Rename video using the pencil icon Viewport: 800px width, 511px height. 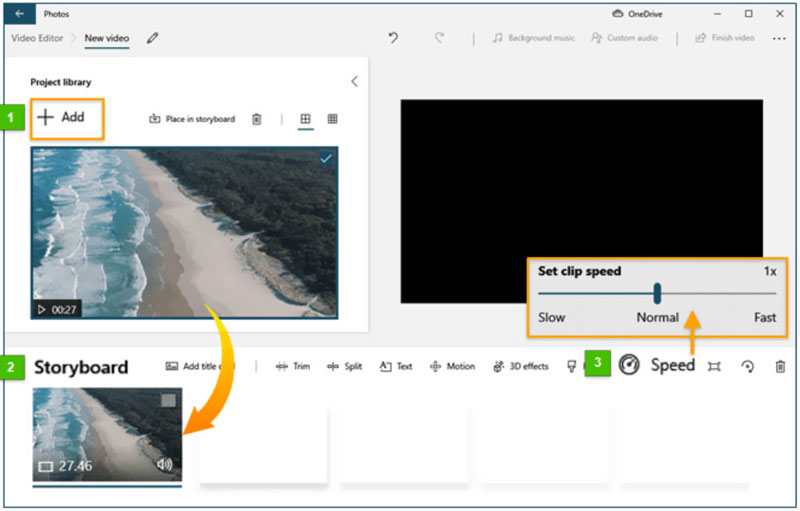[152, 38]
